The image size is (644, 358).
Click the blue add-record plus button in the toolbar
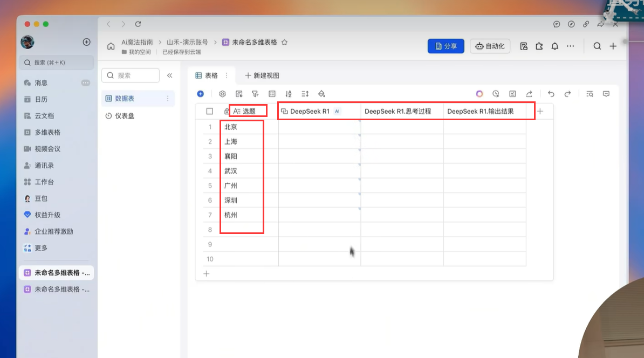point(201,94)
